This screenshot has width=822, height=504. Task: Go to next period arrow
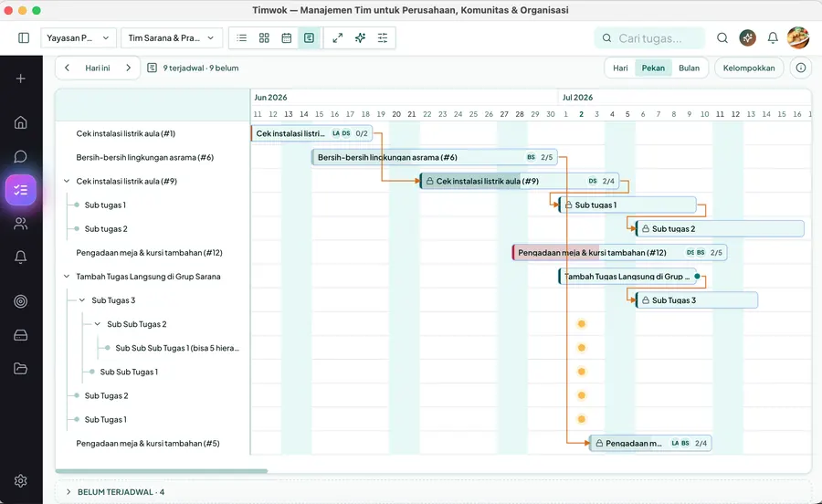point(129,68)
